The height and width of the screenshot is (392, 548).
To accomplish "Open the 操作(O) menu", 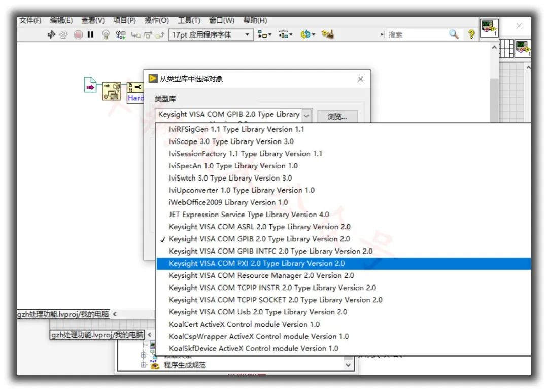I will click(x=157, y=21).
